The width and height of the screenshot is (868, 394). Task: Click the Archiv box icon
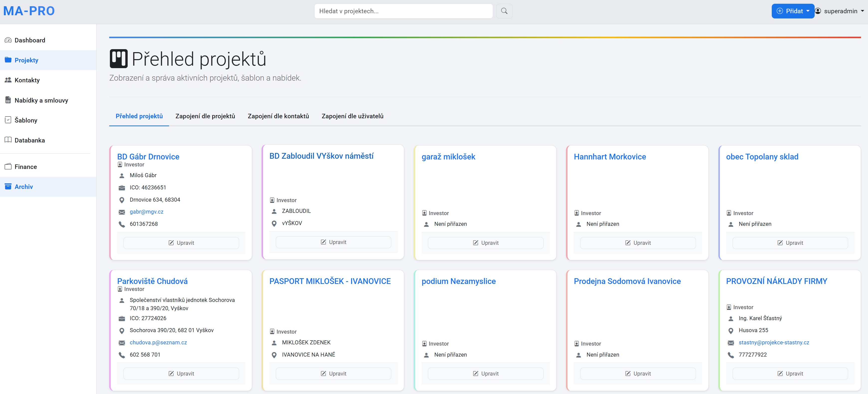pos(8,187)
